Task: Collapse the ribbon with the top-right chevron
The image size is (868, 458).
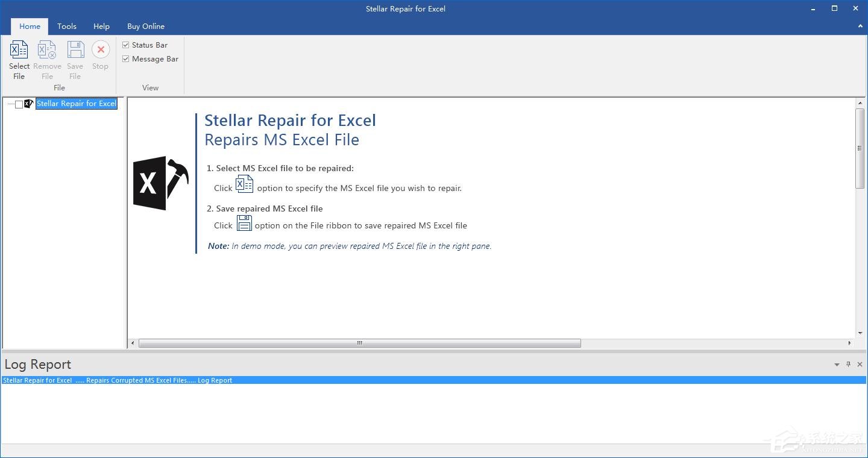Action: [860, 27]
